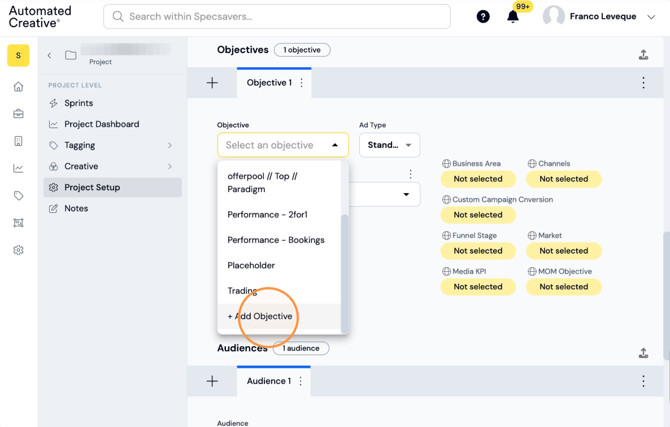Click Not selected under MOM Objective

pyautogui.click(x=564, y=287)
